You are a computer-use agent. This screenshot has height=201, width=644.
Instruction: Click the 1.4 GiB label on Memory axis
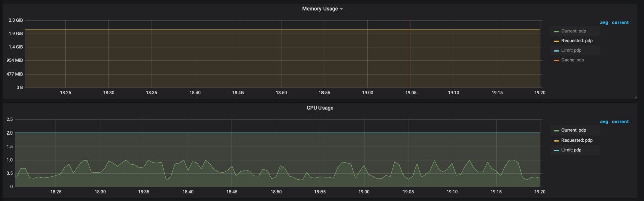(16, 47)
